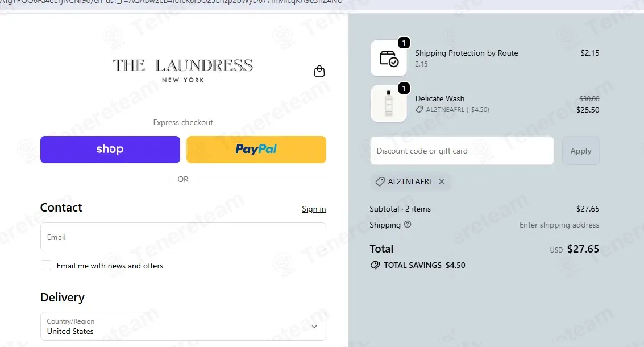Screen dimensions: 644x347
Task: Open the Country/Region dropdown
Action: coord(183,326)
